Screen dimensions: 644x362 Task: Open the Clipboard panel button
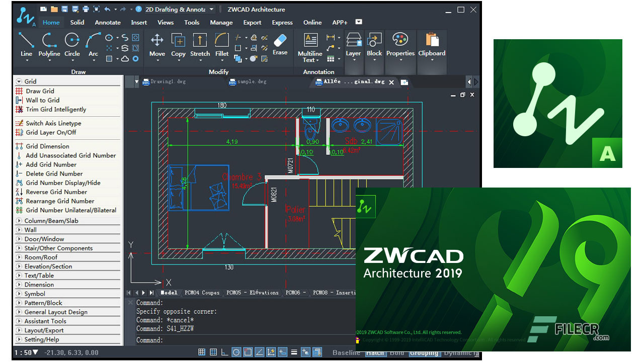tap(432, 46)
